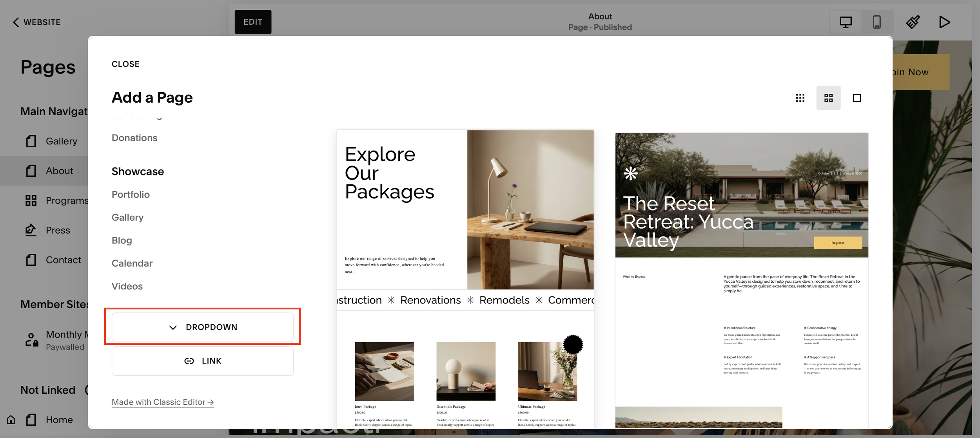Viewport: 980px width, 438px height.
Task: Switch to mobile preview icon
Action: tap(877, 22)
